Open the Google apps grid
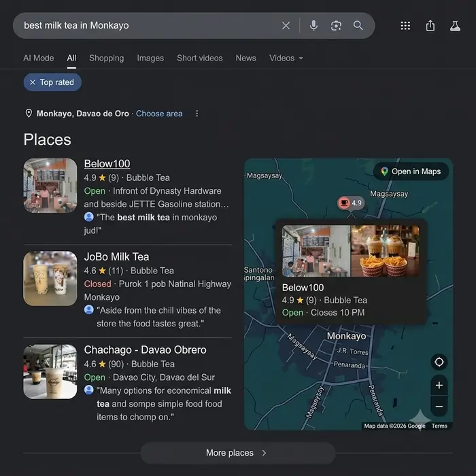Viewport: 476px width, 476px height. pyautogui.click(x=405, y=26)
